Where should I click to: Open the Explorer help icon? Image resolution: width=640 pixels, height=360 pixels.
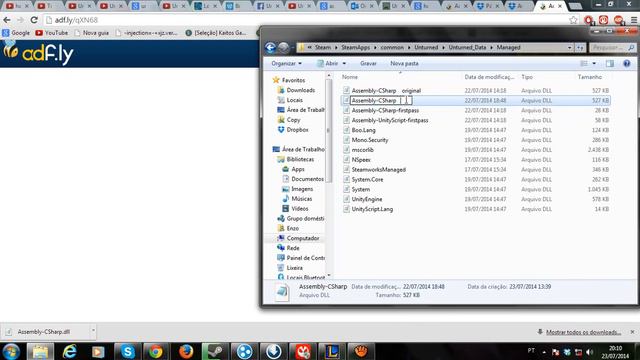(627, 64)
